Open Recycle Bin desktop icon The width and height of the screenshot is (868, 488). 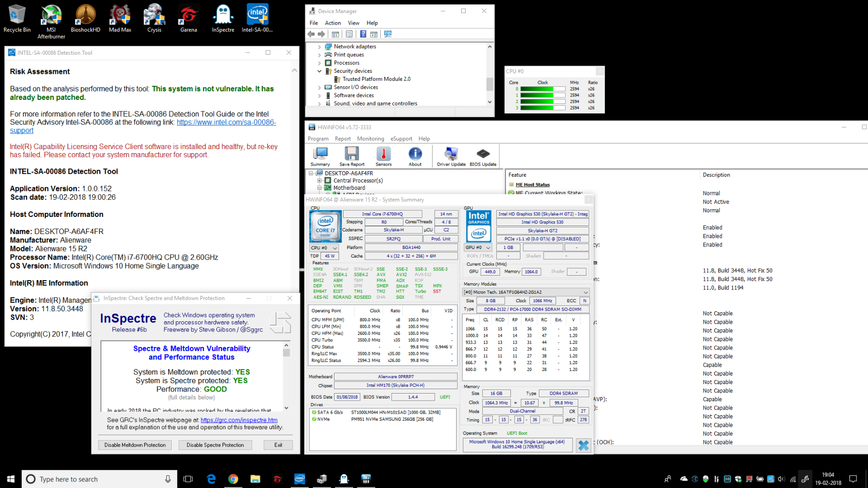(17, 19)
